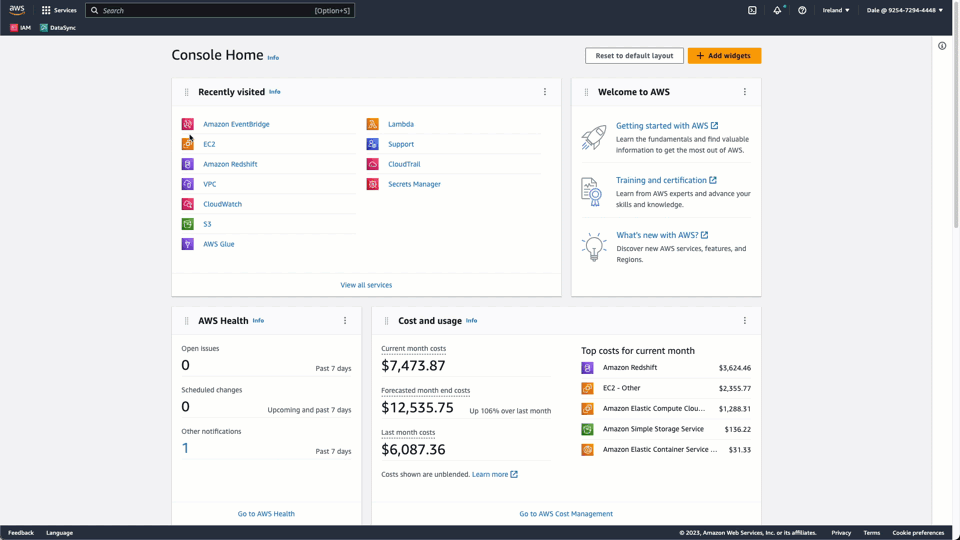This screenshot has height=540, width=960.
Task: Open the DataSync favorites bar shortcut
Action: point(58,28)
